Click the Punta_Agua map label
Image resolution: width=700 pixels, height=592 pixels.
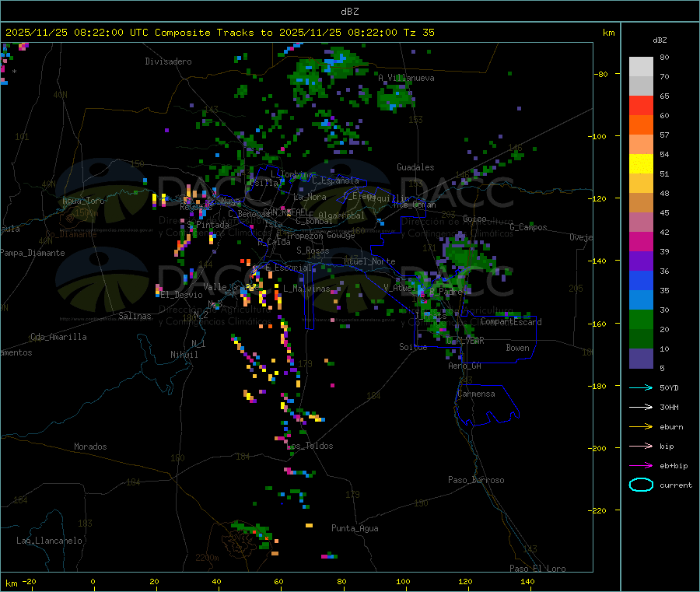(355, 528)
